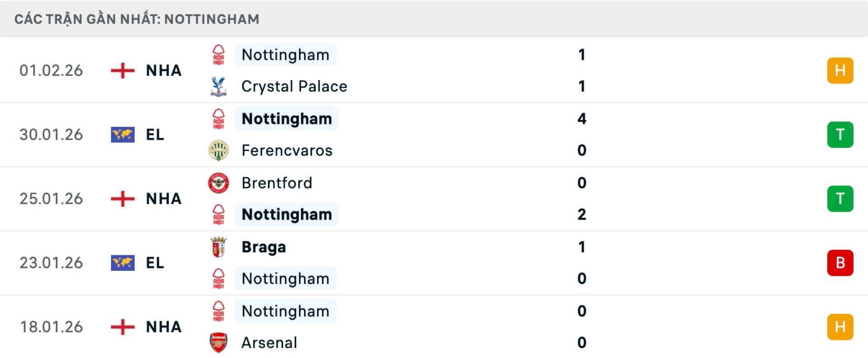The width and height of the screenshot is (868, 358).
Task: Toggle the green T badge for Ferencvaros win
Action: [840, 134]
